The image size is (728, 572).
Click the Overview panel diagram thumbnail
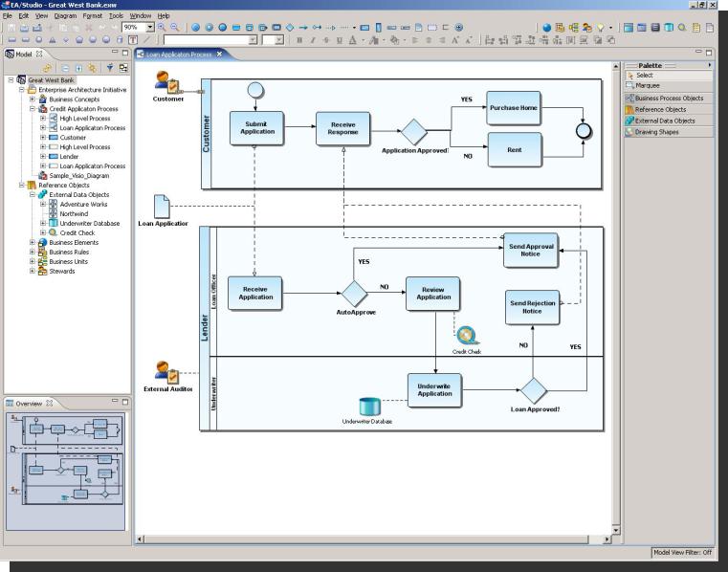point(65,471)
